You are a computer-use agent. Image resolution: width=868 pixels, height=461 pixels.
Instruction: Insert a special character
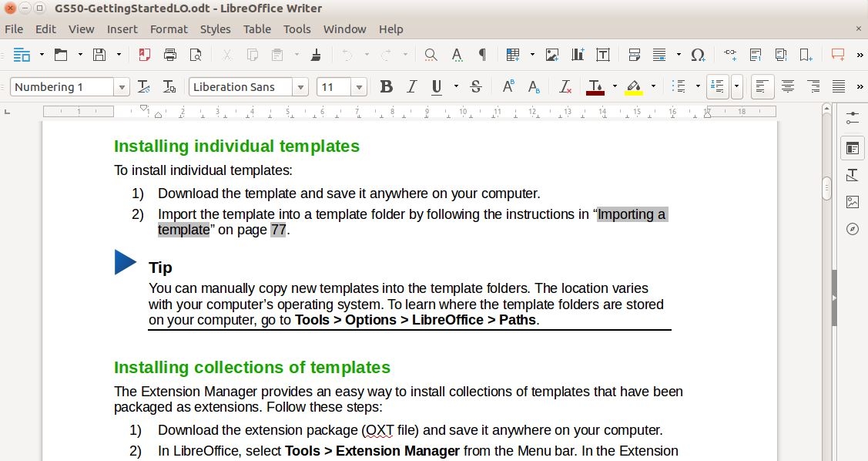(x=697, y=55)
